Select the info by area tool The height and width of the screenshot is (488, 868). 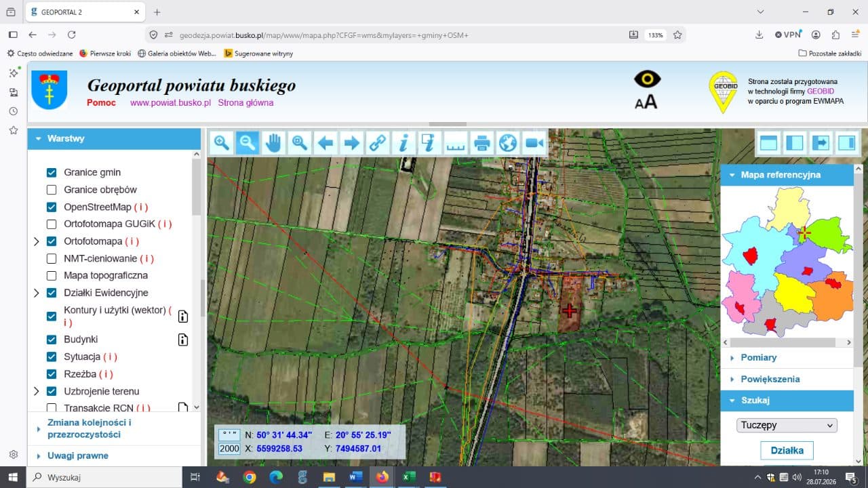[429, 142]
